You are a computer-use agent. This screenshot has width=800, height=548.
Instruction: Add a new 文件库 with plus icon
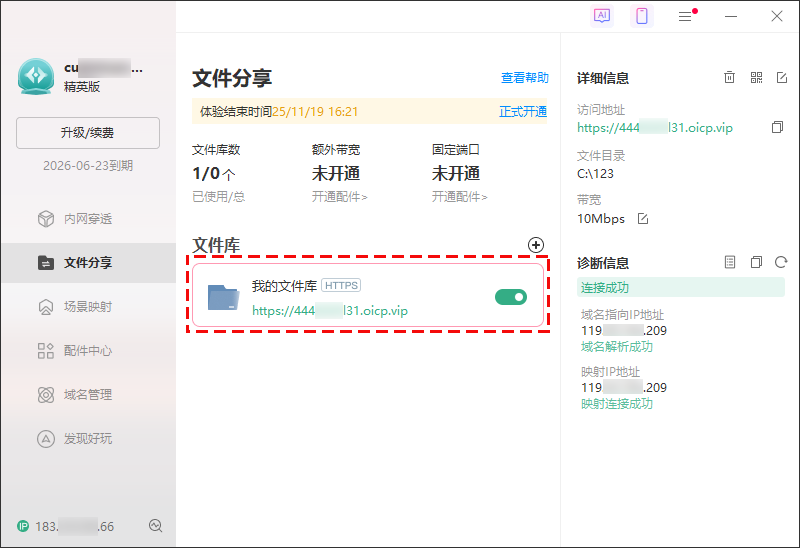coord(536,245)
